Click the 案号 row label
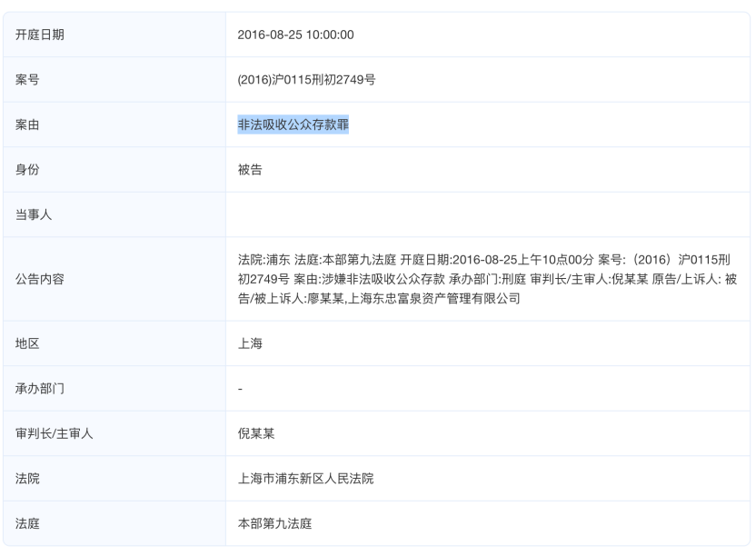The width and height of the screenshot is (756, 556). [28, 80]
